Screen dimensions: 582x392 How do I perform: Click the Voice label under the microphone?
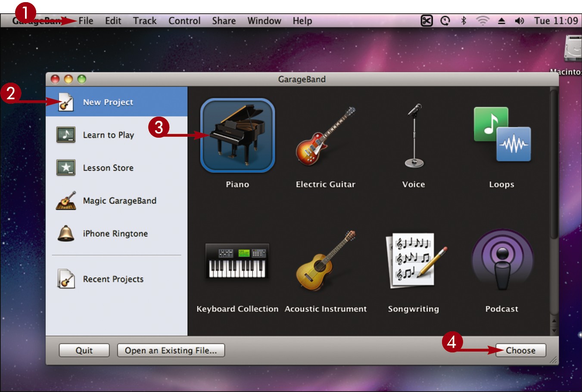tap(414, 184)
